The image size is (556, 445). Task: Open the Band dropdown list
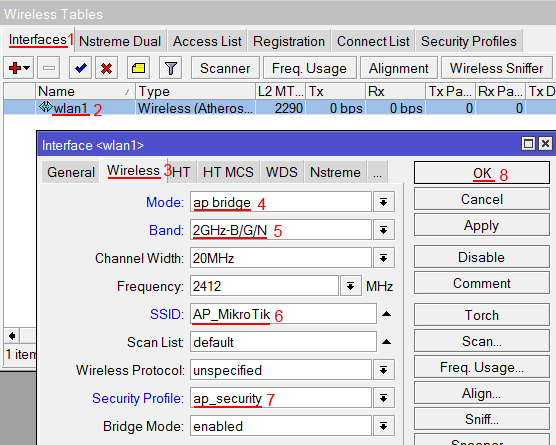pos(383,230)
